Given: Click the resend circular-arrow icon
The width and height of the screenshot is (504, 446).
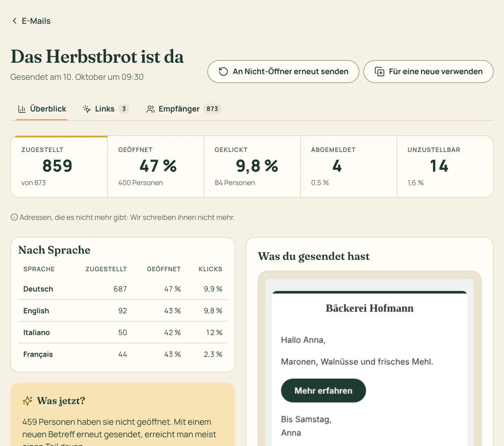Looking at the screenshot, I should click(x=223, y=72).
